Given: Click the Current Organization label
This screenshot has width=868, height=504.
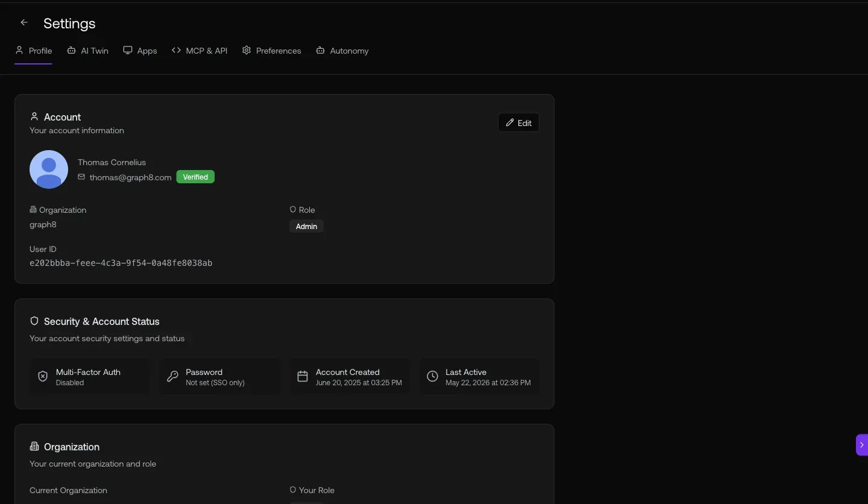Looking at the screenshot, I should pos(68,490).
